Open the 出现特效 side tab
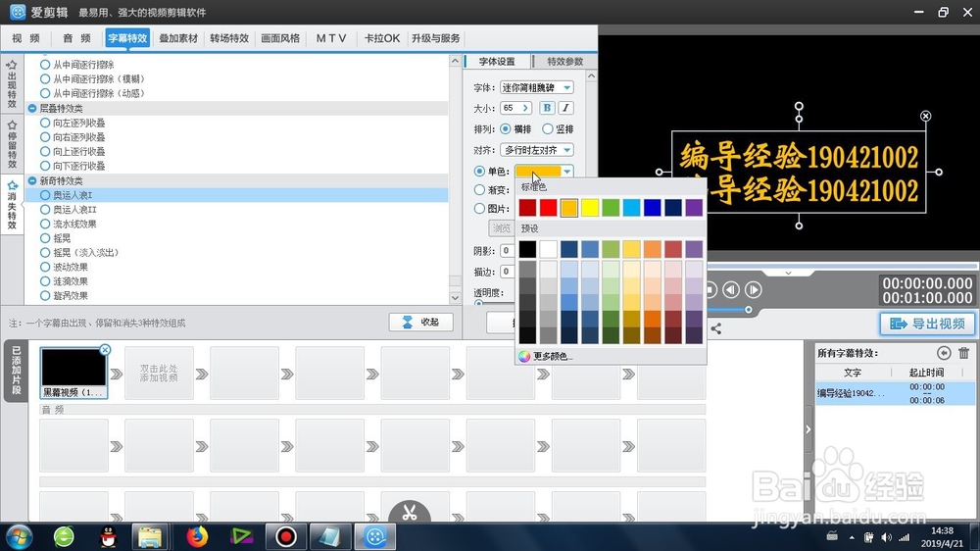The width and height of the screenshot is (980, 551). (x=12, y=83)
